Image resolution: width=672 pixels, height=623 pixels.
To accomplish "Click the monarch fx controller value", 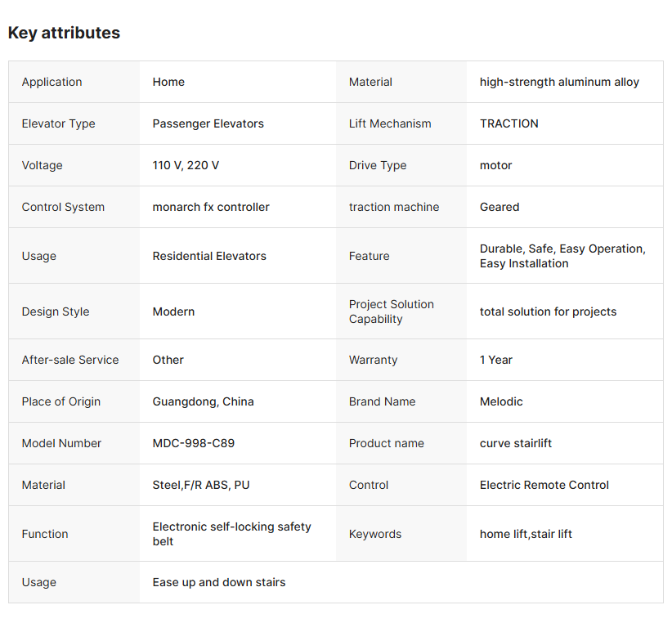I will click(x=211, y=207).
